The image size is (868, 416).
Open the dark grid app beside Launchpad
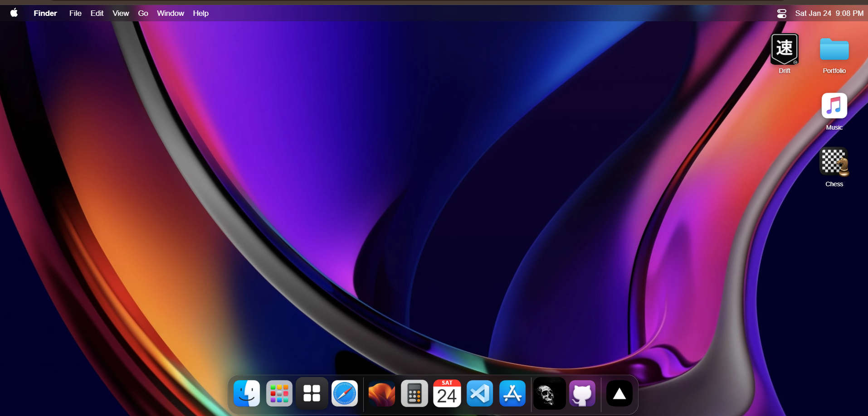click(312, 393)
